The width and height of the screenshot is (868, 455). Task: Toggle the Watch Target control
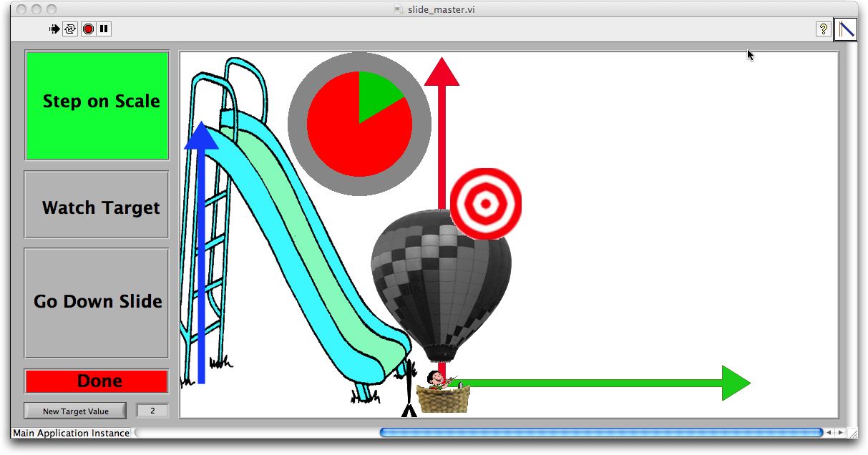97,207
